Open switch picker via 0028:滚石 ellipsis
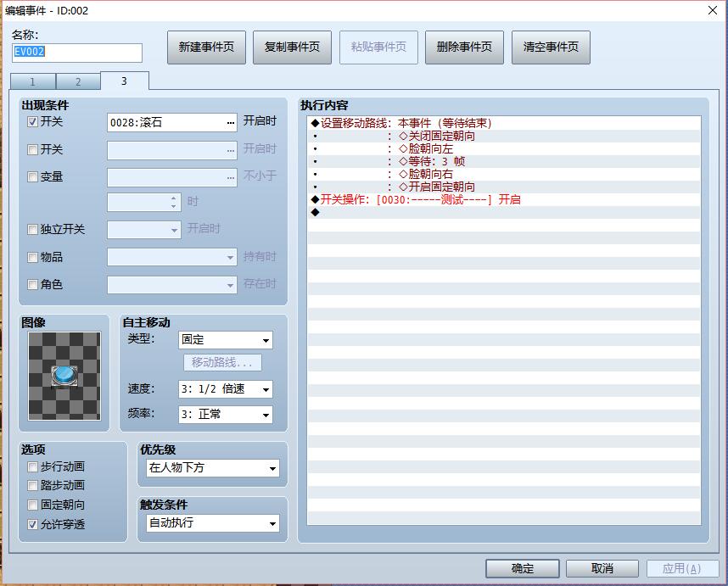728x586 pixels. [x=231, y=123]
